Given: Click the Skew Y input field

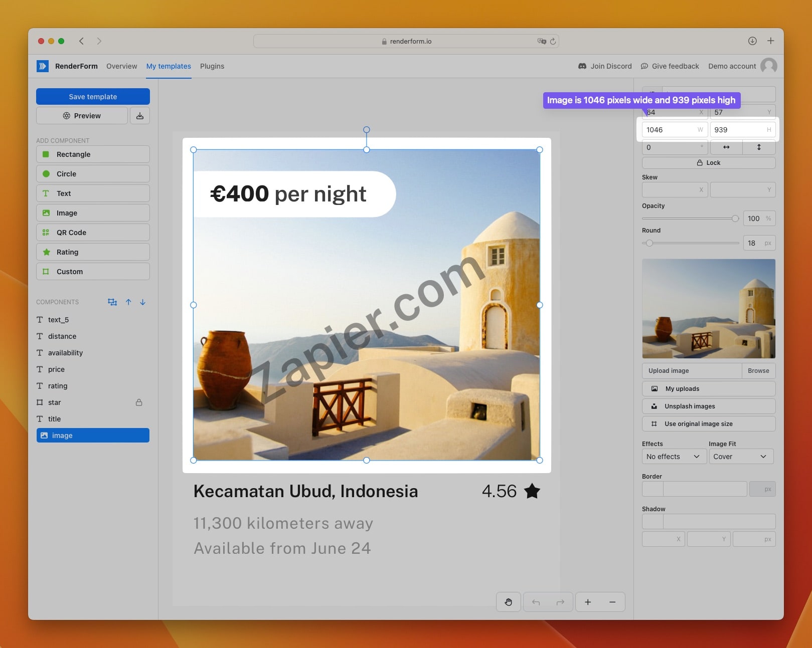Looking at the screenshot, I should (743, 189).
